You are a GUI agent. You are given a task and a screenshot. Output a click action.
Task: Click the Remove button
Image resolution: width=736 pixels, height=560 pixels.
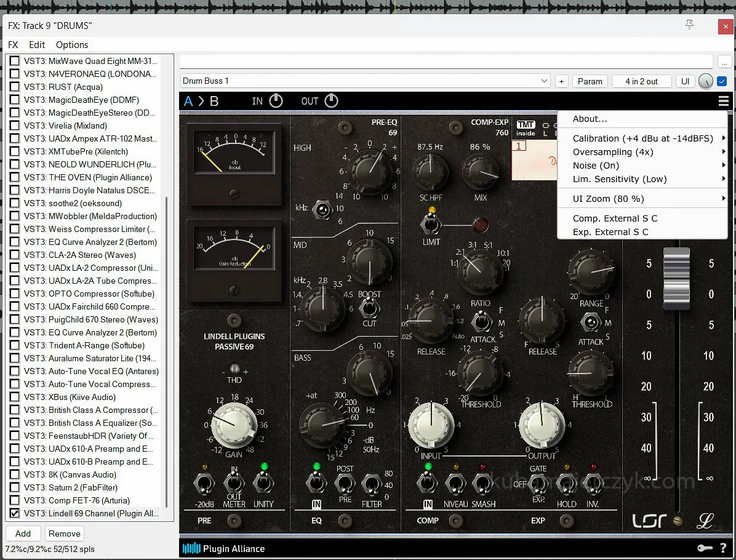point(65,534)
